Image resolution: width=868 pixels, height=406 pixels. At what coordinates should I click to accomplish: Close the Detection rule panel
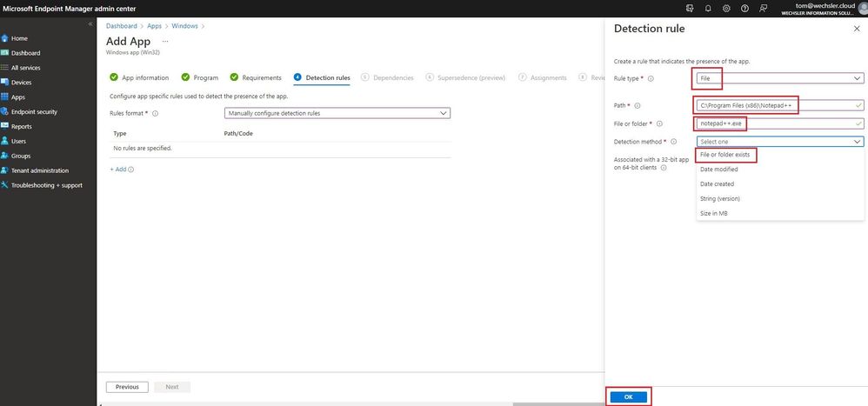(x=857, y=29)
